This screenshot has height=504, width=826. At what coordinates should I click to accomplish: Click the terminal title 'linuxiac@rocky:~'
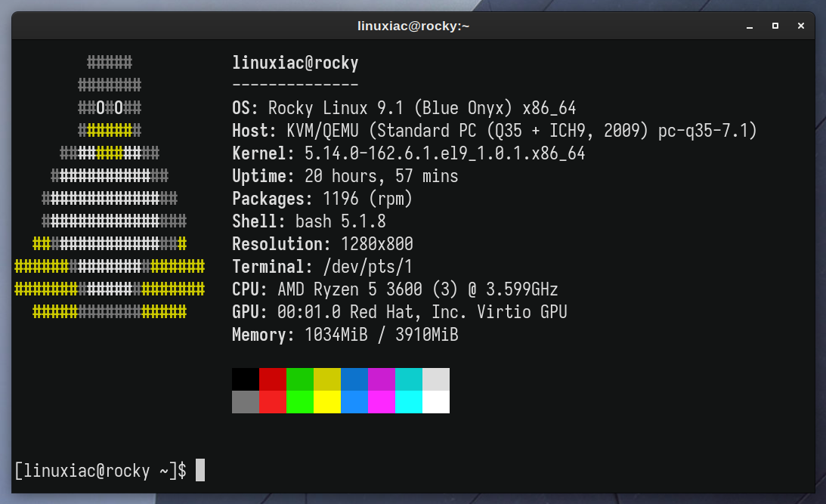[x=413, y=26]
